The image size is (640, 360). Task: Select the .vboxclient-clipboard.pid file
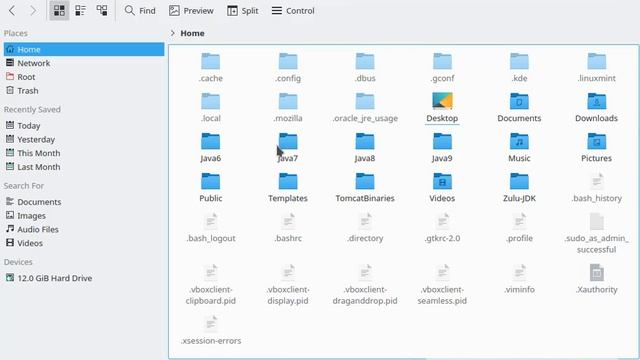pos(211,284)
